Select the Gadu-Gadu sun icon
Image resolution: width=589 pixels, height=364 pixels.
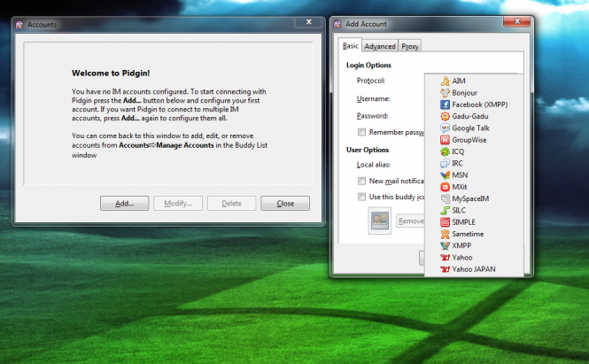pyautogui.click(x=446, y=116)
